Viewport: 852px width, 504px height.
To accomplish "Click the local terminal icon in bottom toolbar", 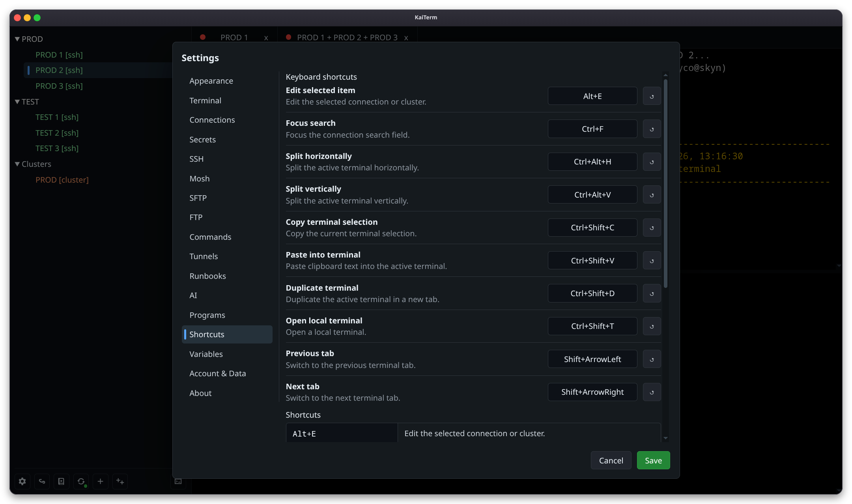I will coord(178,481).
